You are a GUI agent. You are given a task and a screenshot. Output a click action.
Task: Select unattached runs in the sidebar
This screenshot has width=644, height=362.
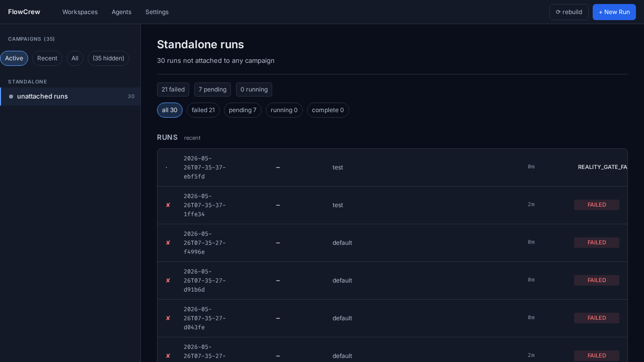pyautogui.click(x=70, y=97)
